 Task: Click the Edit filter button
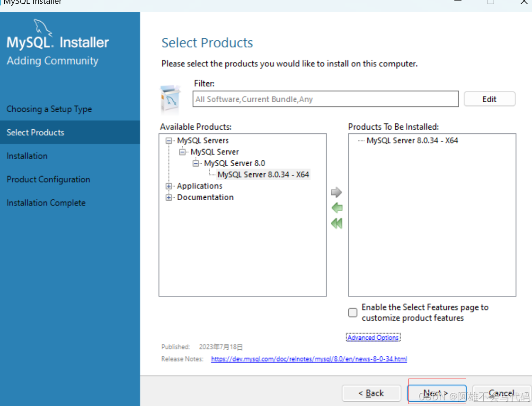[489, 98]
